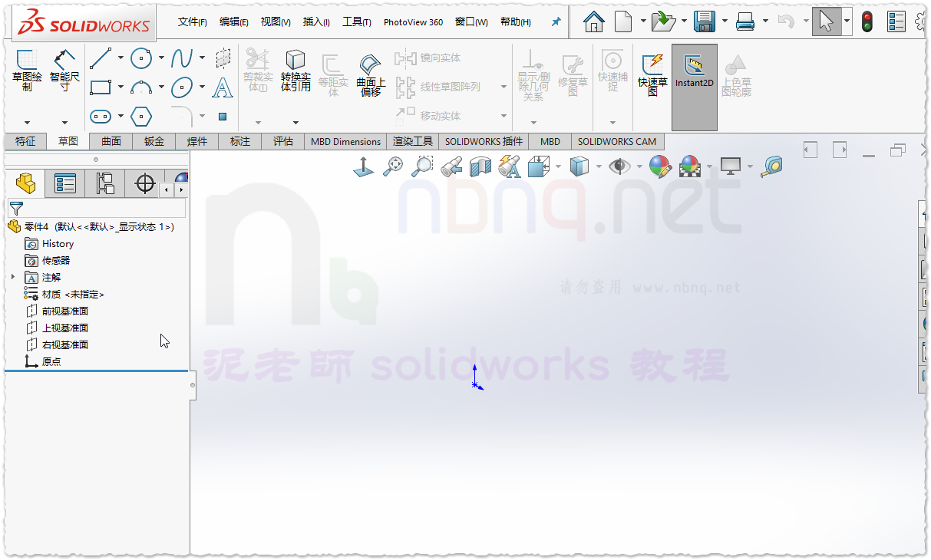This screenshot has height=560, width=931.
Task: Click the Select arrow cursor tool
Action: pyautogui.click(x=826, y=21)
